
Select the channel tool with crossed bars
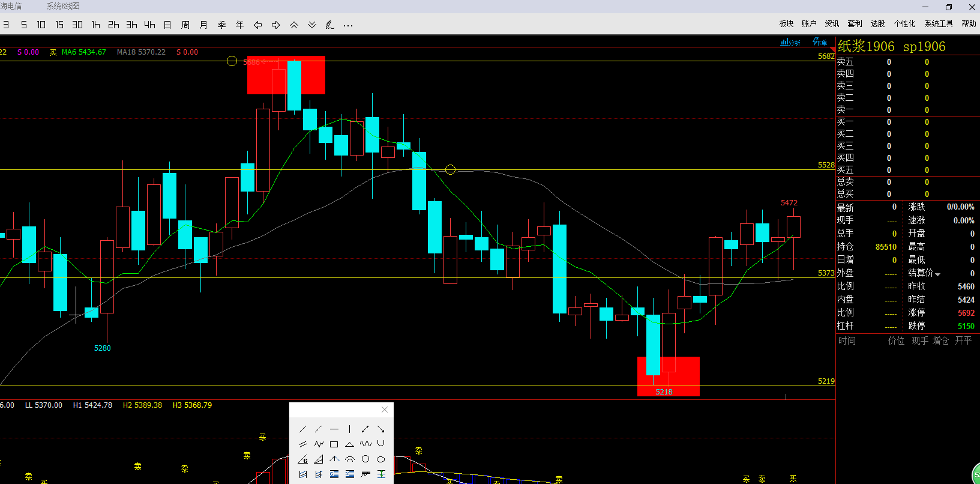(x=319, y=474)
